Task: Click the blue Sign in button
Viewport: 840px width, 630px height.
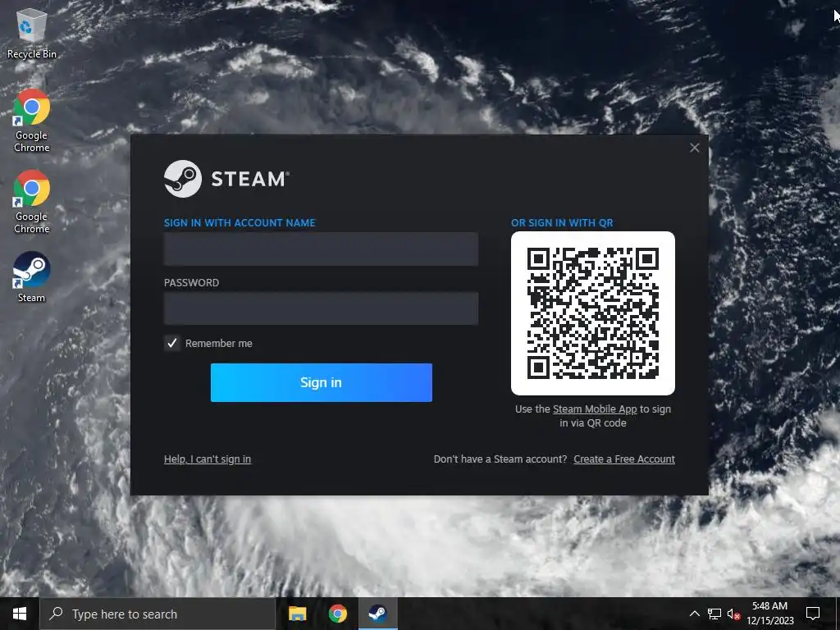Action: (322, 382)
